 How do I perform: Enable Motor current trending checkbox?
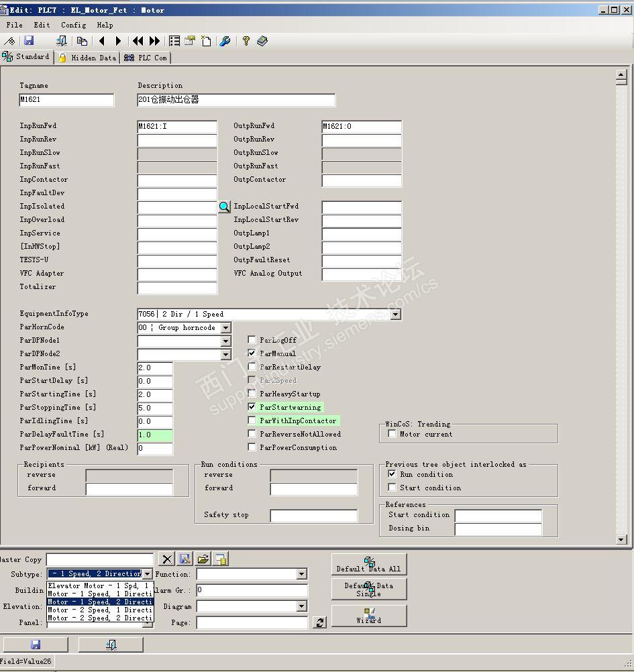[392, 434]
